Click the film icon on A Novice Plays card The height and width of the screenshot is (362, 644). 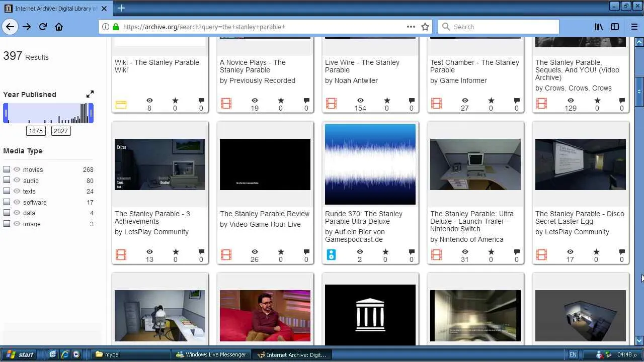[x=226, y=104]
